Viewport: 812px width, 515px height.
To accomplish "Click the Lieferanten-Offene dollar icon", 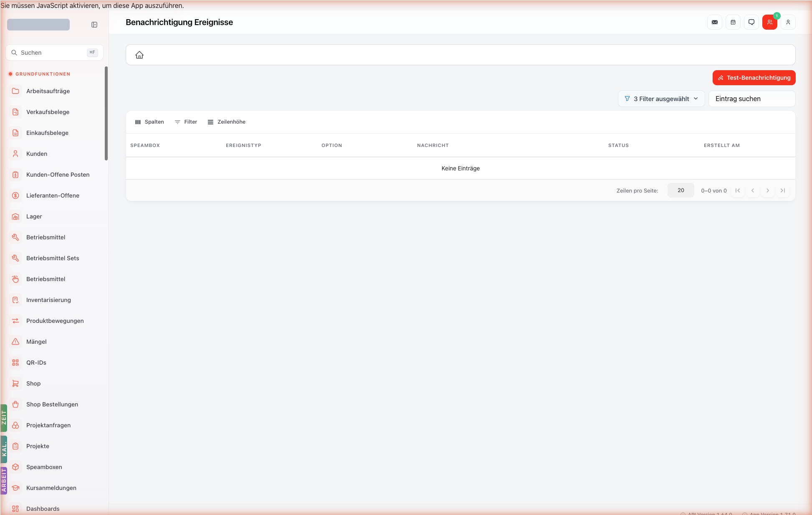I will point(15,195).
